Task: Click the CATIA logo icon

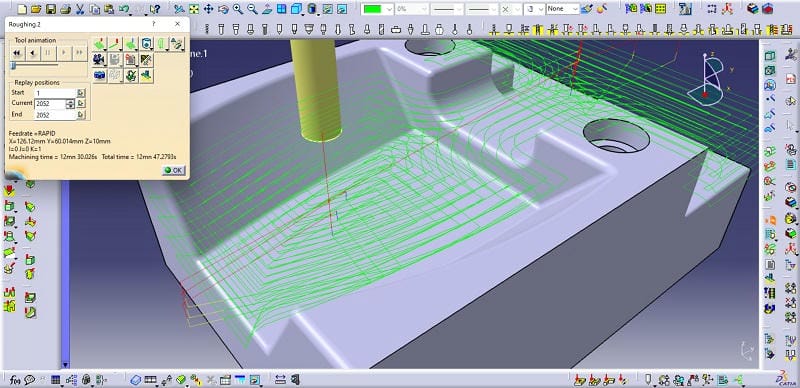Action: 787,378
